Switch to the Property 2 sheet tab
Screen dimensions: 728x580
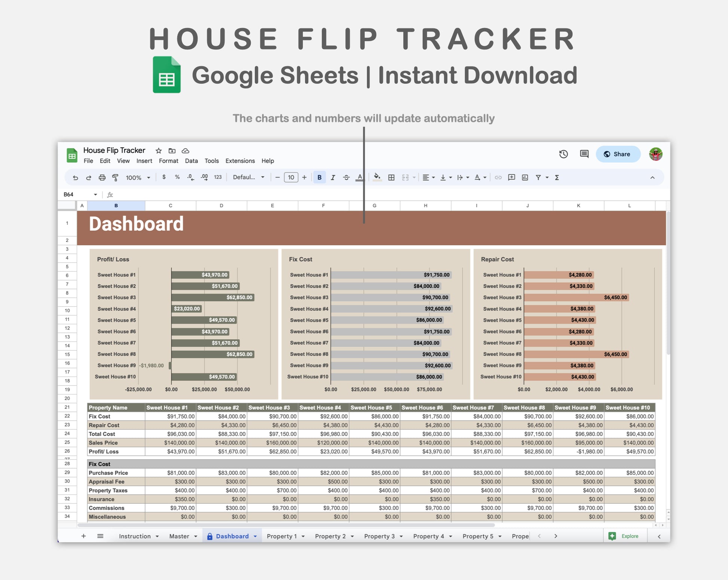pos(330,536)
